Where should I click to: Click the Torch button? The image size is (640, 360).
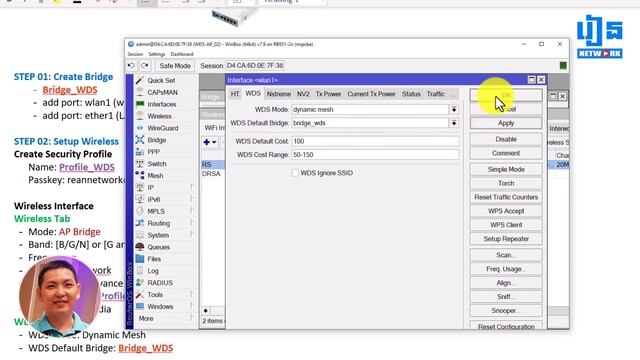(506, 183)
